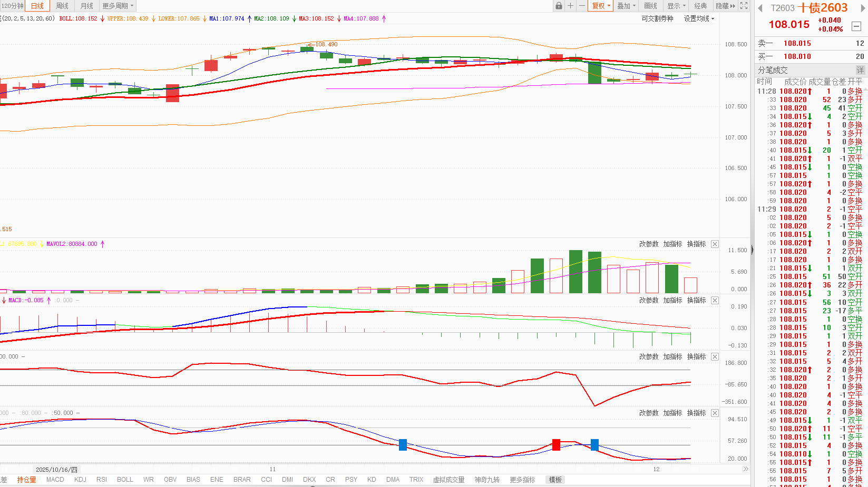This screenshot has width=868, height=487.
Task: Select the 120分钟 period tab
Action: (x=12, y=6)
